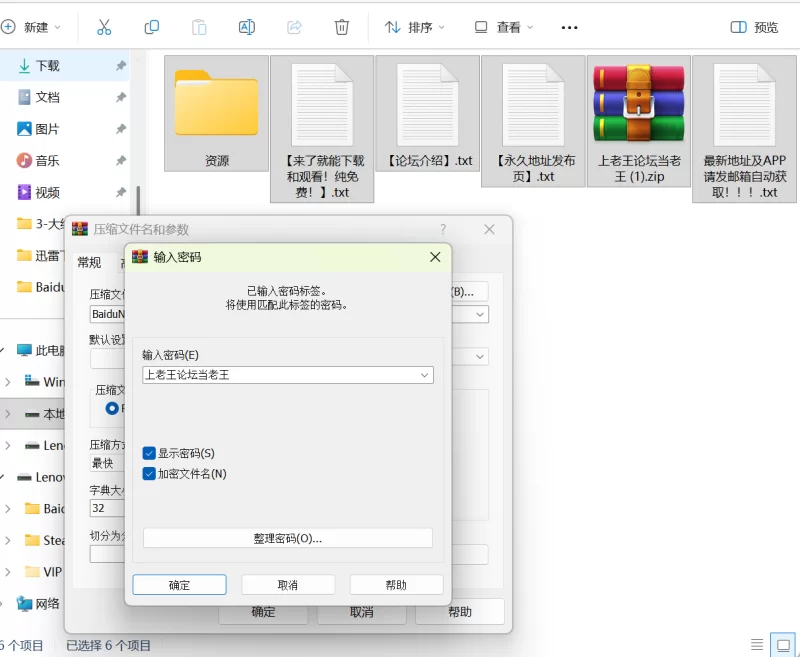Open the 图片 pictures sidebar item
The width and height of the screenshot is (800, 657).
pyautogui.click(x=47, y=129)
